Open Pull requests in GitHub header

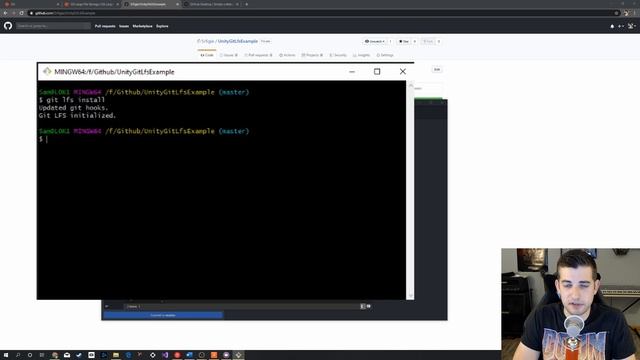tap(105, 26)
